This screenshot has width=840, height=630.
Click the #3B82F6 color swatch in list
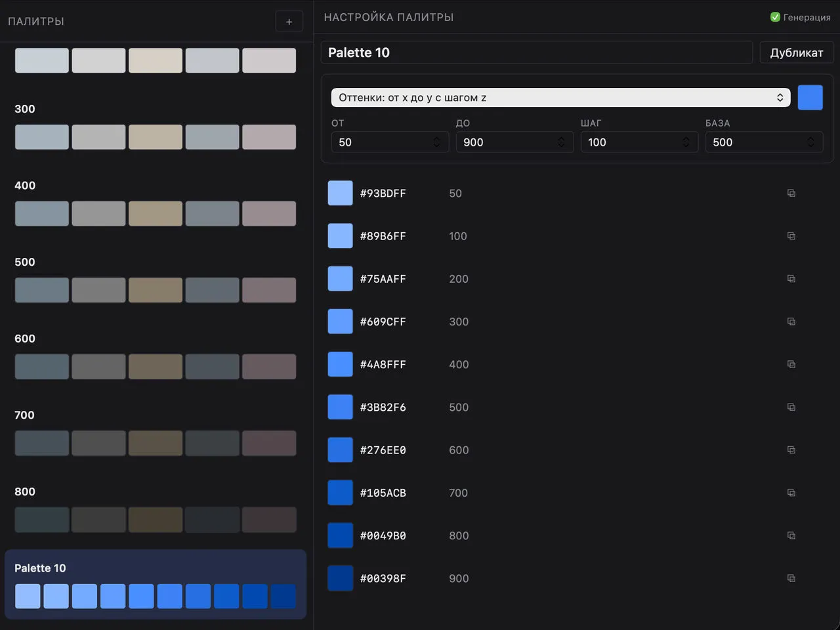click(341, 407)
